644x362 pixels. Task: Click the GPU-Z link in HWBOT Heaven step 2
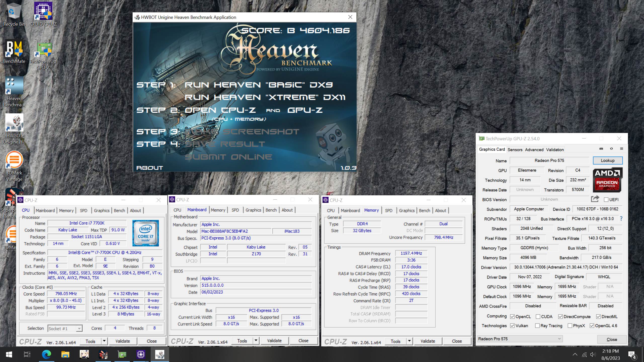(x=305, y=110)
